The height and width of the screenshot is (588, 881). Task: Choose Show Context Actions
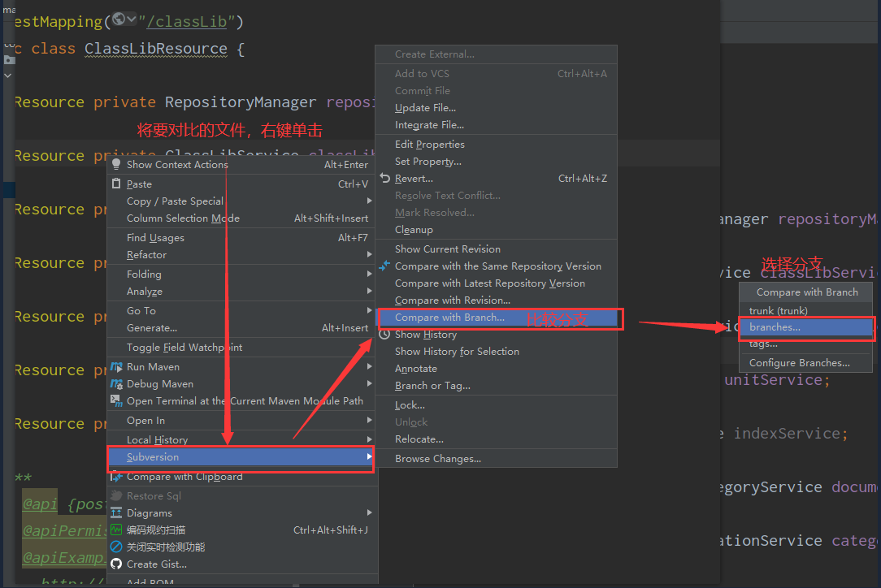point(241,165)
